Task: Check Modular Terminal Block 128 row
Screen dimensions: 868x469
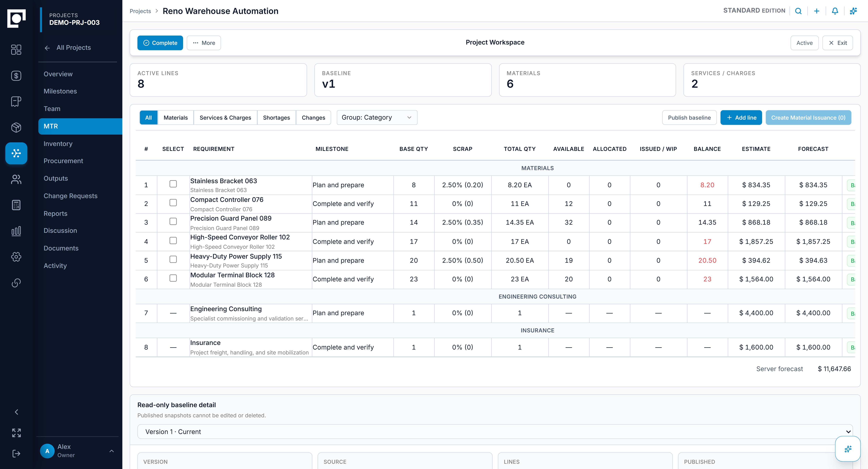Action: (x=173, y=278)
